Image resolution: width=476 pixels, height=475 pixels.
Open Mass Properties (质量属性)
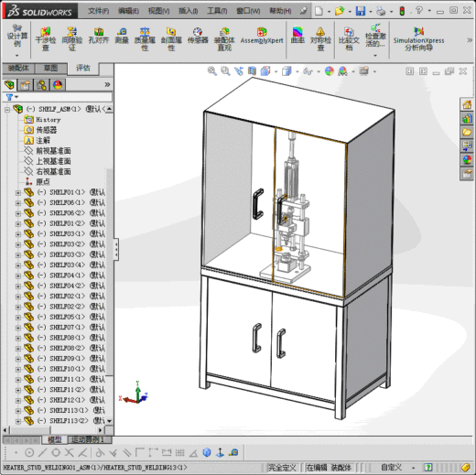pyautogui.click(x=145, y=39)
